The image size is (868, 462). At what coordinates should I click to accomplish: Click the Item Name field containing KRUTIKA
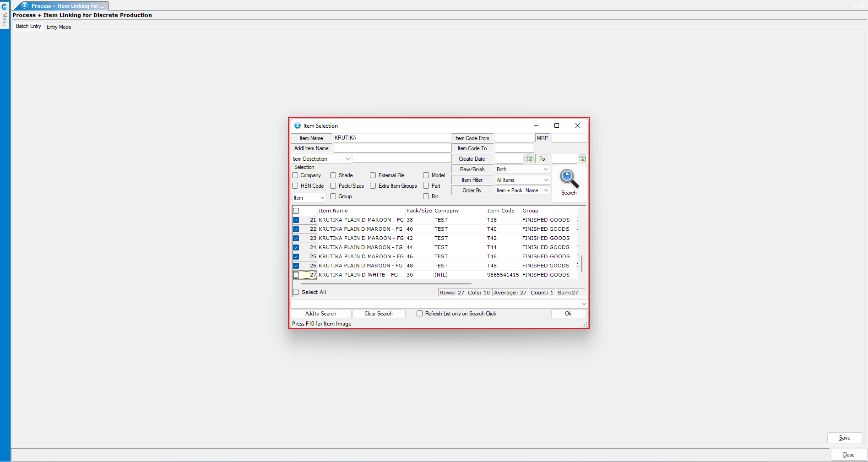tap(391, 138)
